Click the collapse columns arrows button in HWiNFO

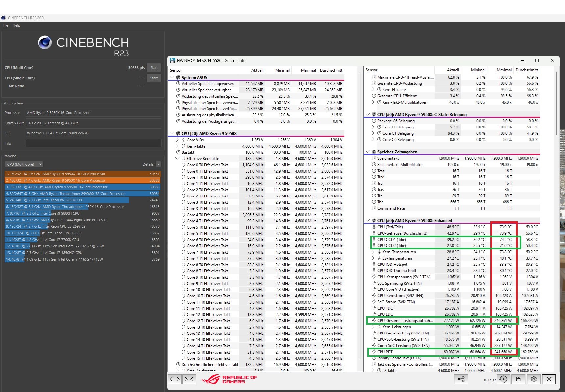click(189, 379)
